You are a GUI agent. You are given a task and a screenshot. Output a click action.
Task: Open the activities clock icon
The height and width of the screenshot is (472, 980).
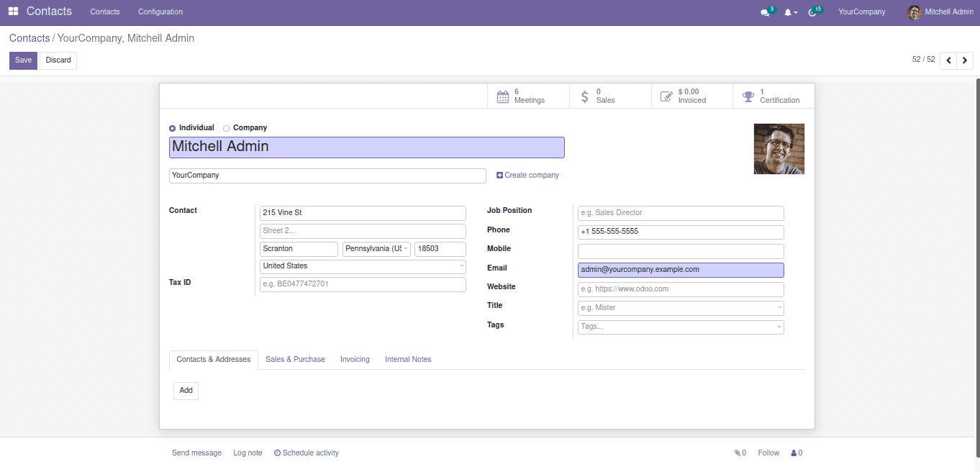coord(812,12)
